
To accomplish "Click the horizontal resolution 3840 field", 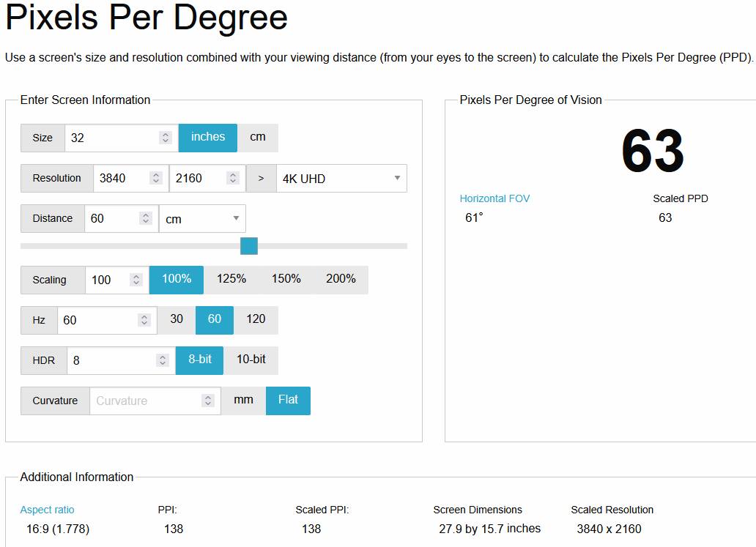I will point(130,179).
